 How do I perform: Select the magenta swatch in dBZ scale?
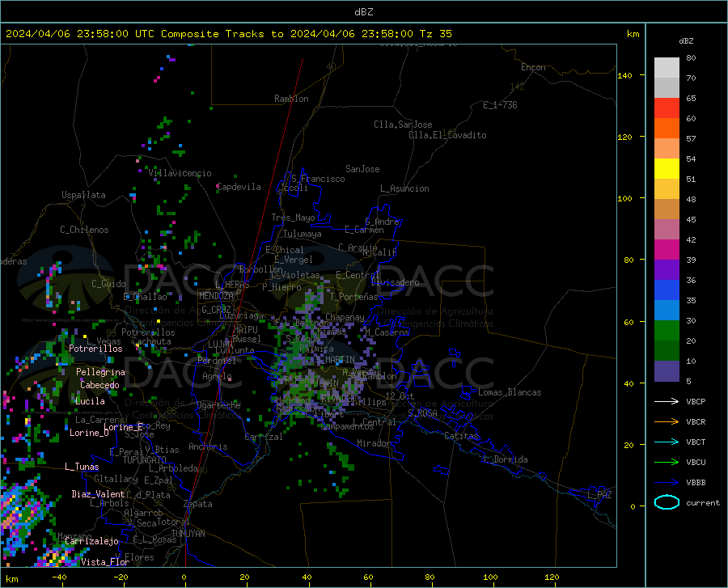point(667,250)
